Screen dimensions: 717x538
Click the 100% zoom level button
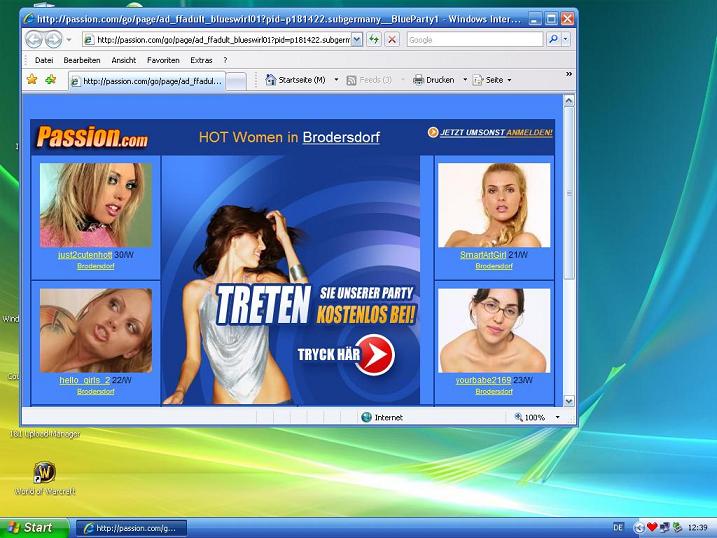[530, 417]
